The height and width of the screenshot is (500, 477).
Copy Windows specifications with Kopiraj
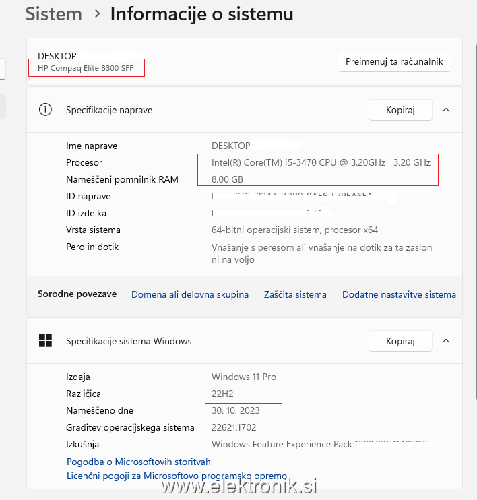(x=400, y=341)
